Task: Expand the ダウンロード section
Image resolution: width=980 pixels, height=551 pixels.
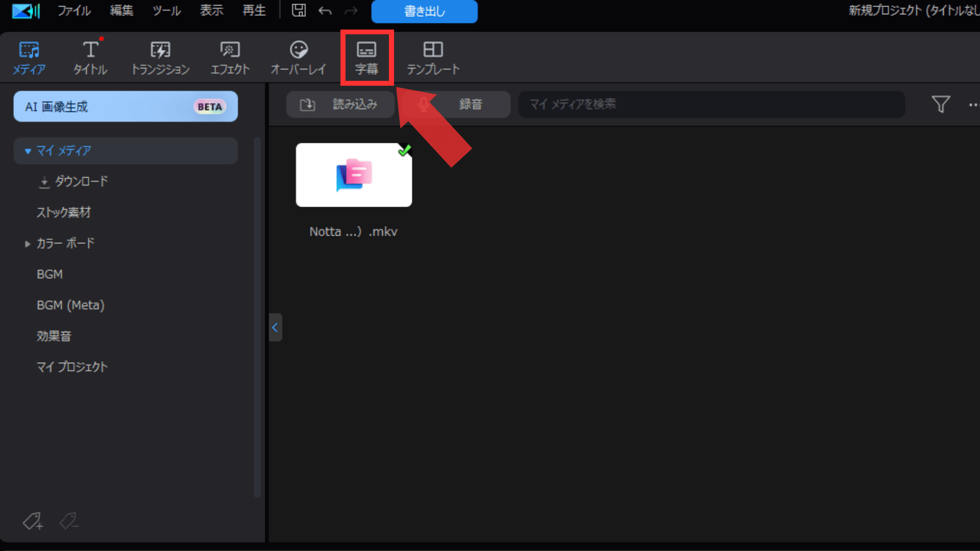Action: (81, 181)
